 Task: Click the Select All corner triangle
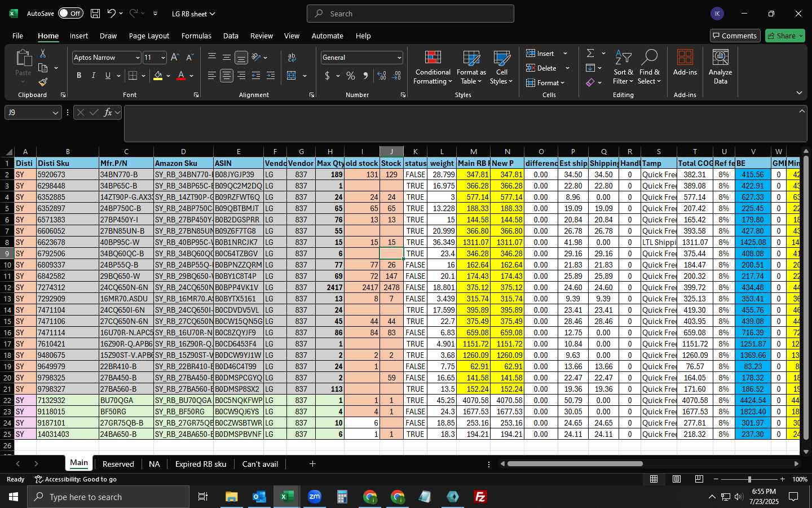point(9,152)
